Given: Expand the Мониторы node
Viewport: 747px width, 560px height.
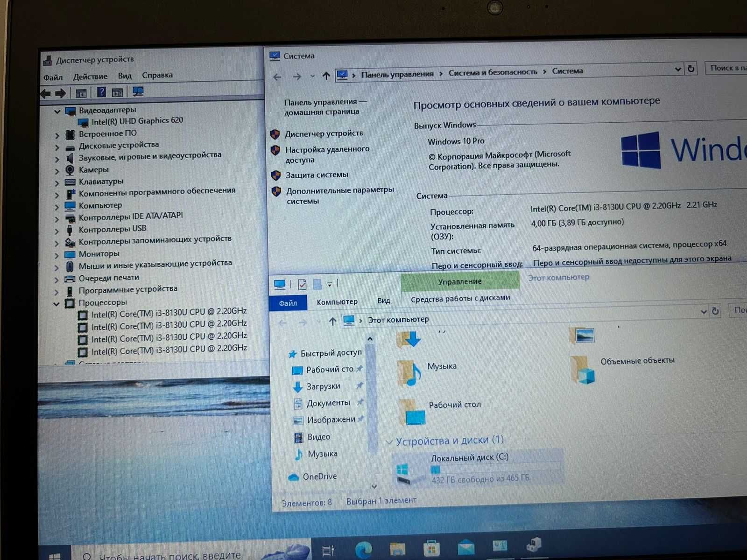Looking at the screenshot, I should coord(57,255).
